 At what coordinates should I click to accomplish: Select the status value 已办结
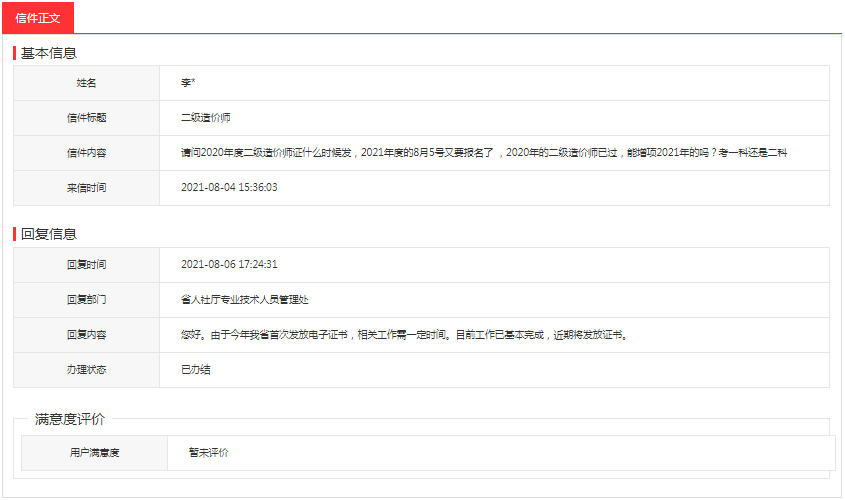[x=196, y=370]
